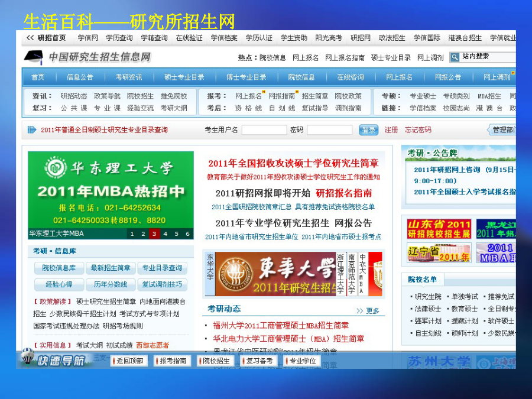Screen dimensions: 532x399
Task: Click the 院校信息库 button
Action: pos(59,268)
